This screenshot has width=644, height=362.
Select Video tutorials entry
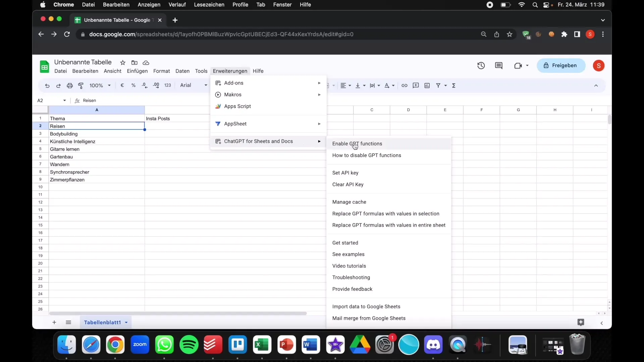(389, 266)
